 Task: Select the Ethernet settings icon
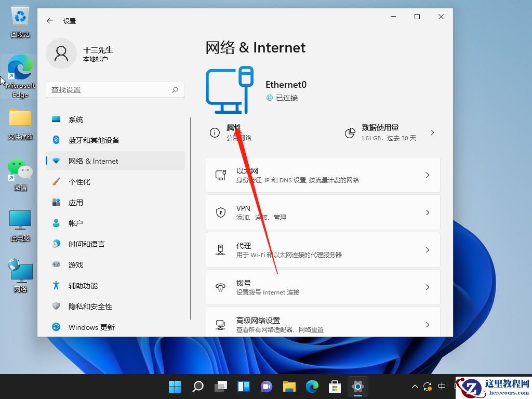[220, 175]
